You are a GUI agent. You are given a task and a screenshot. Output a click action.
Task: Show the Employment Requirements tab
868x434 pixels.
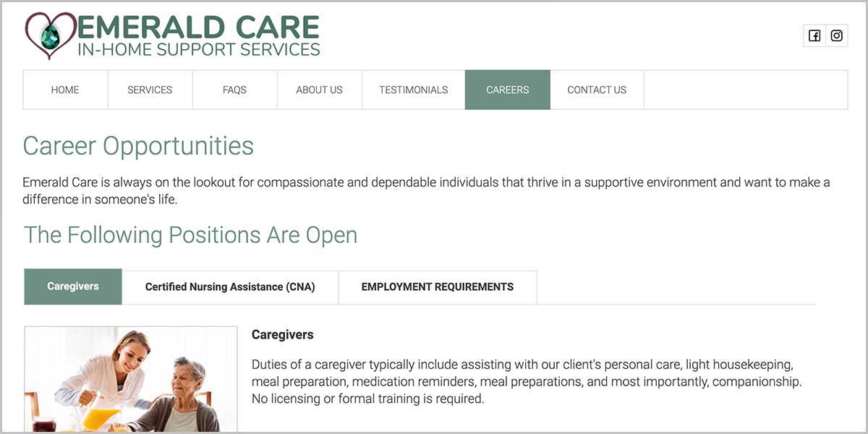point(438,286)
